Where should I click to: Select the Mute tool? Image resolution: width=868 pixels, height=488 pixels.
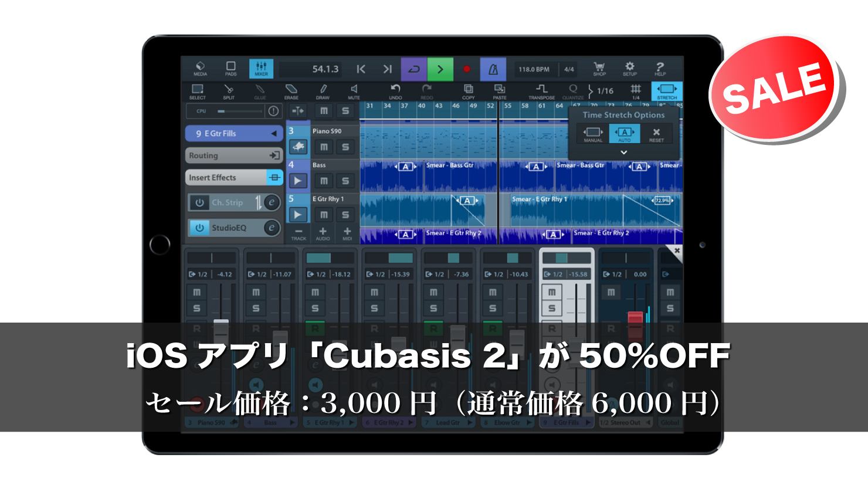[x=354, y=91]
